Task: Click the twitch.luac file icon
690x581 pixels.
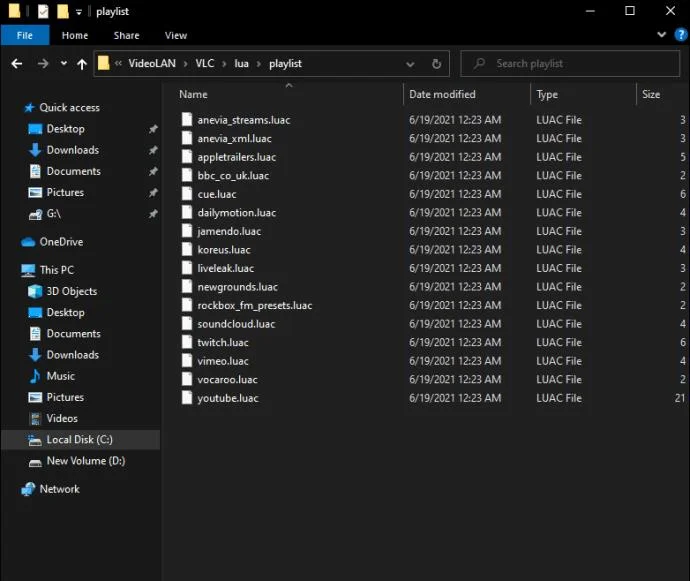Action: [x=187, y=342]
